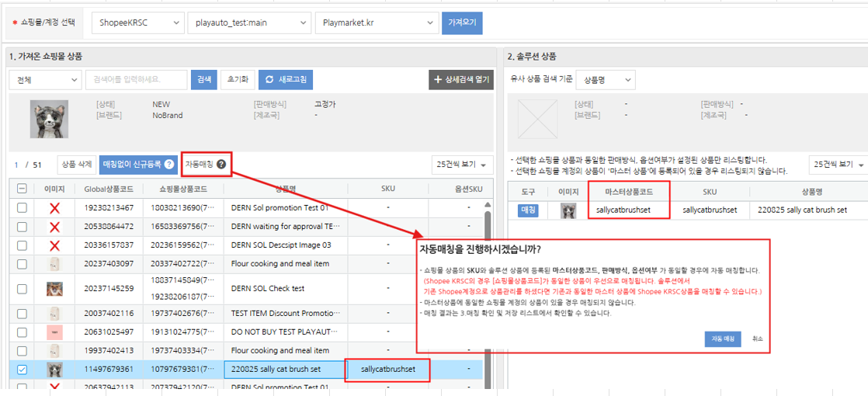Open the 상품명 similar-search criteria dropdown

[606, 80]
